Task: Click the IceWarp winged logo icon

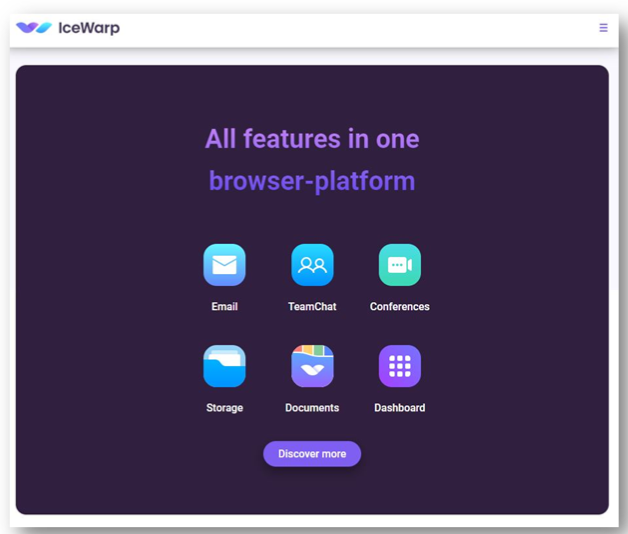Action: coord(34,28)
